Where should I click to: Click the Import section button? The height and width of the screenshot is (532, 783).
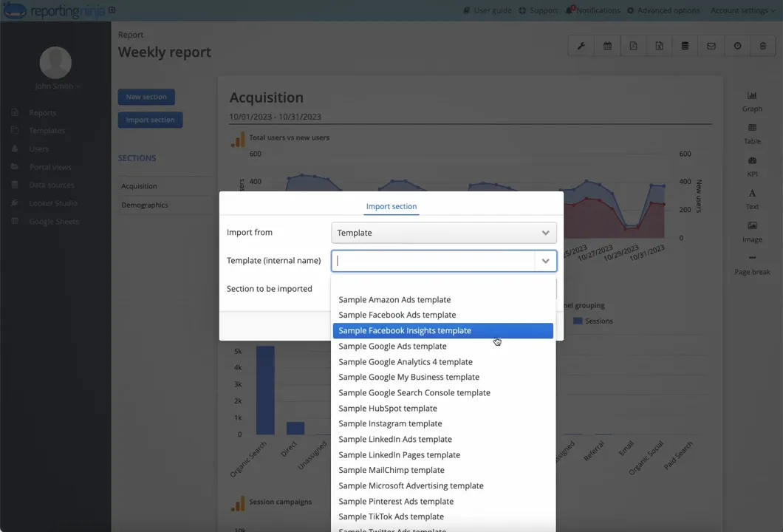(x=150, y=120)
